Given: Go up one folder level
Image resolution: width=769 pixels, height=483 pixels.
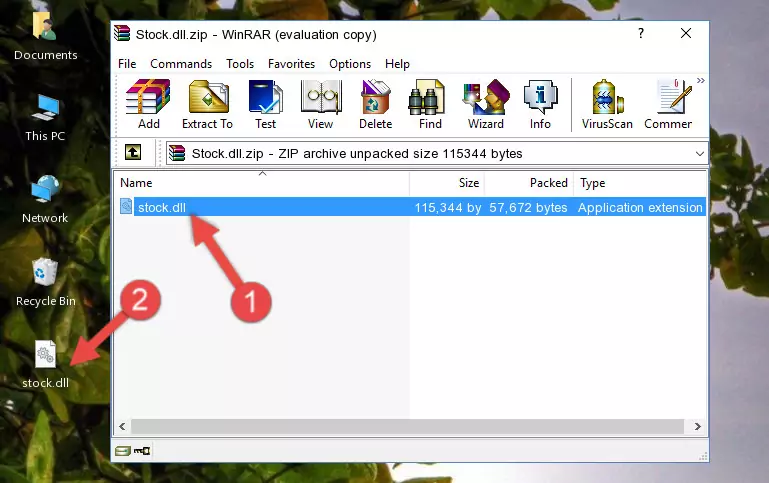Looking at the screenshot, I should 133,153.
